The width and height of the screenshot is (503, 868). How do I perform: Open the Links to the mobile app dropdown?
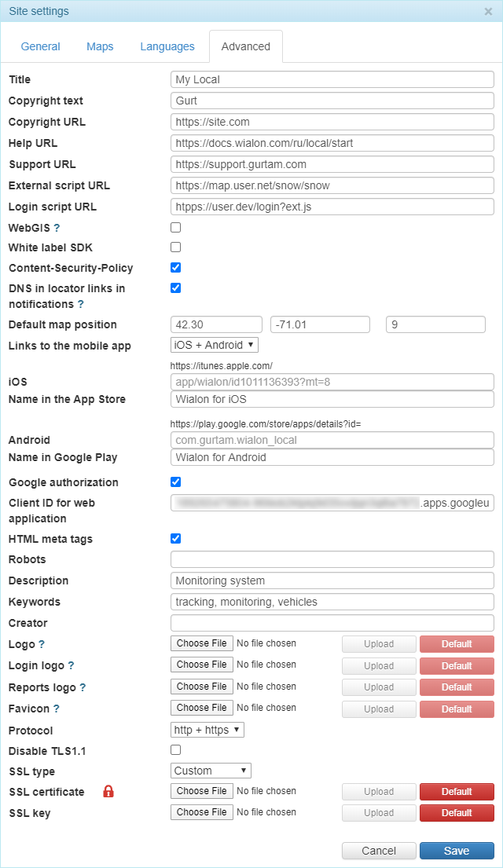214,345
